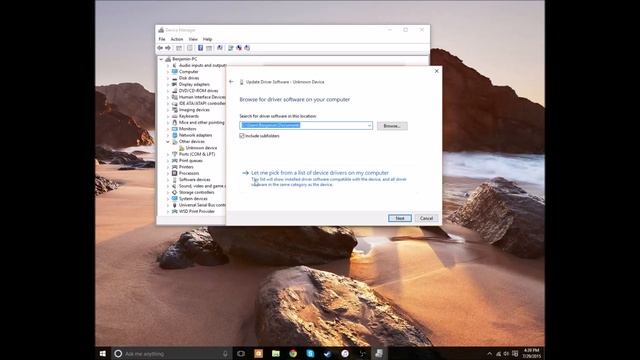Select the Unknown device entry
640x360 pixels.
201,148
